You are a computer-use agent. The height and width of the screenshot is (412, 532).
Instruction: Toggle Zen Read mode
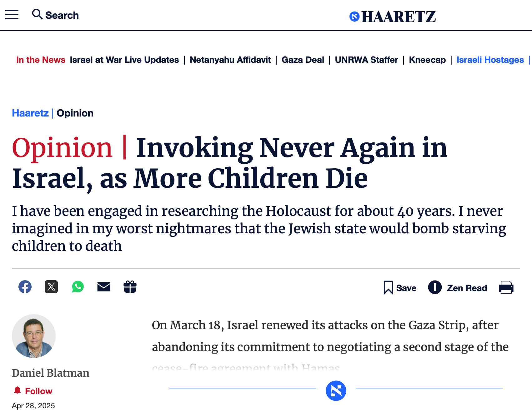point(458,288)
